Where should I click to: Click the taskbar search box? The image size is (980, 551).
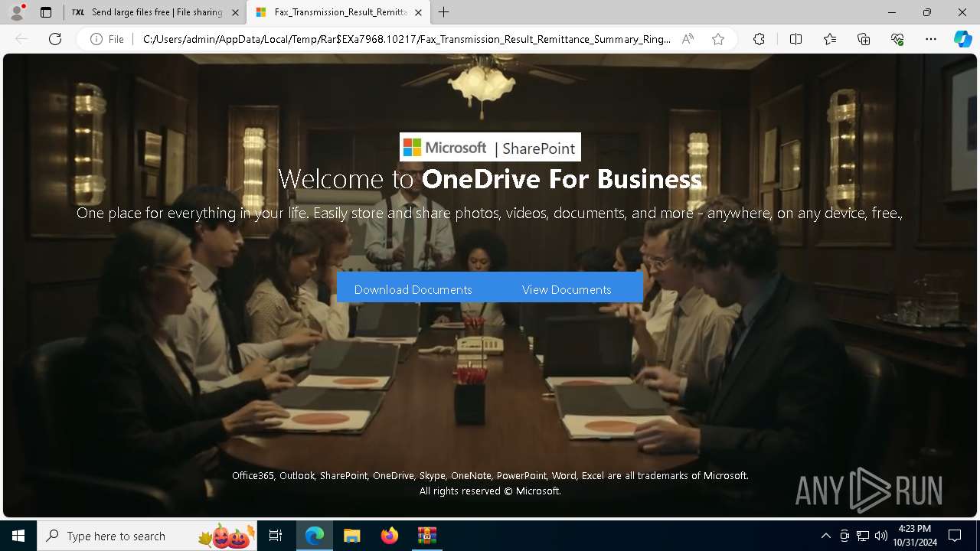[x=147, y=536]
